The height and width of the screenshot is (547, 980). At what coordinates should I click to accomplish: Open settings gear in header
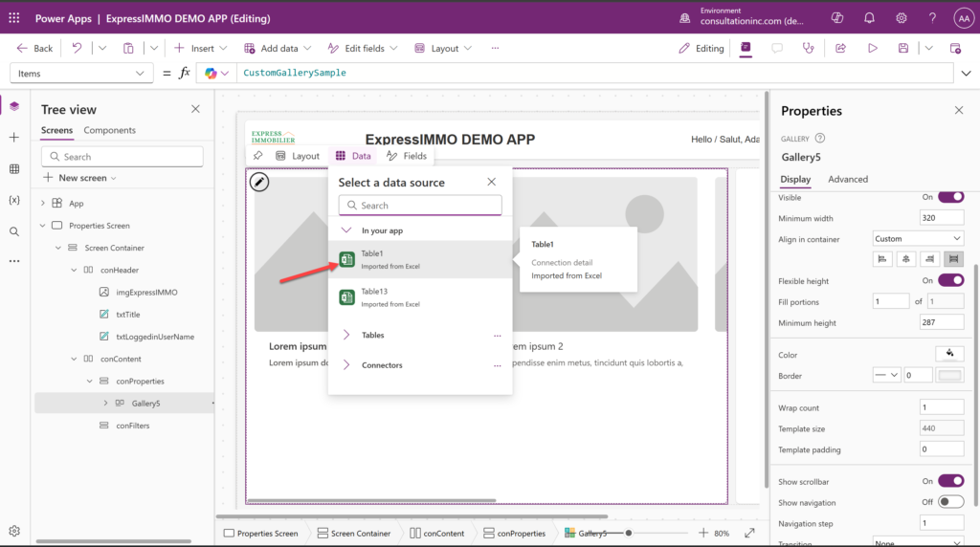[902, 18]
